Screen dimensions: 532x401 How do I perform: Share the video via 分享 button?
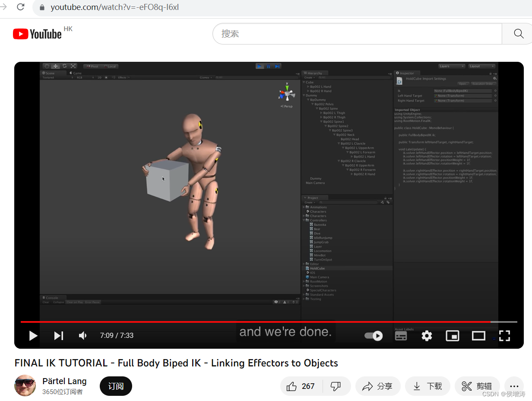point(378,386)
